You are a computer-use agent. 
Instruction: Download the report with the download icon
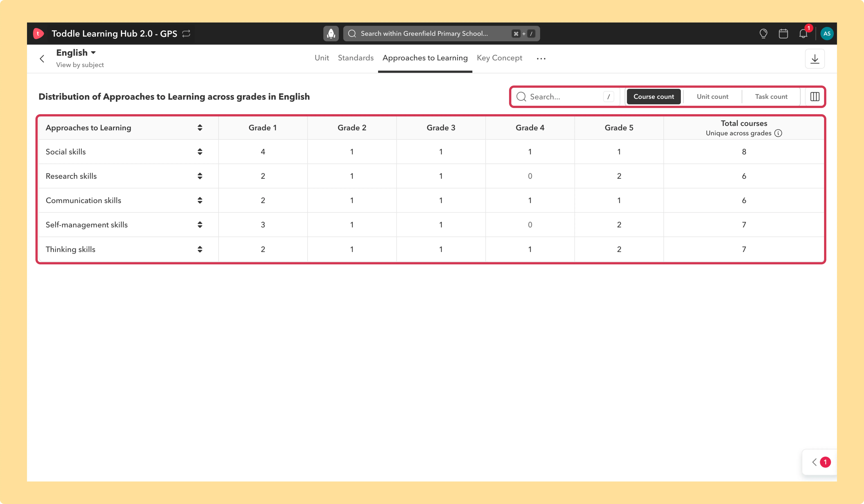(x=815, y=59)
